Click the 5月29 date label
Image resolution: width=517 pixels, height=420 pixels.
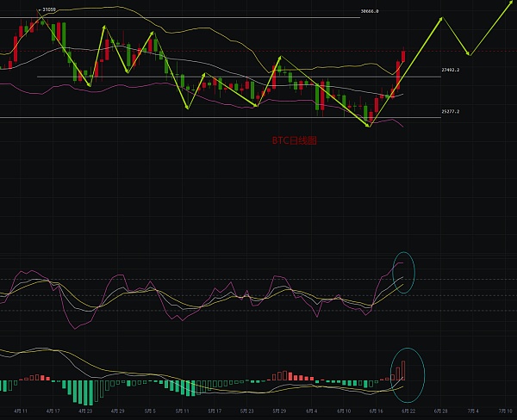coord(279,411)
